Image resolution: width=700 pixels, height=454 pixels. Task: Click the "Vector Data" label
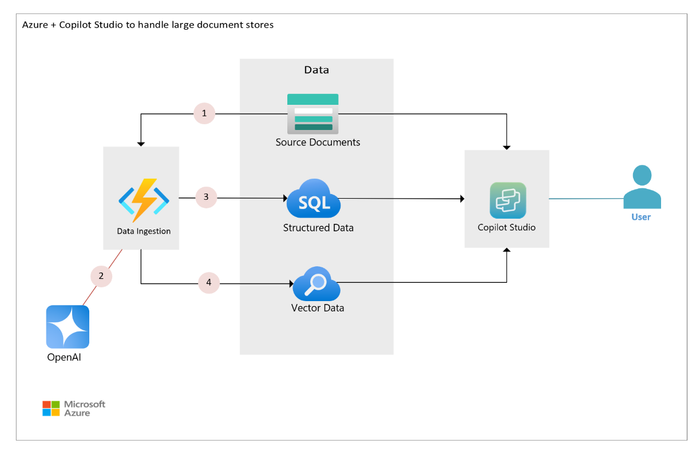point(317,308)
